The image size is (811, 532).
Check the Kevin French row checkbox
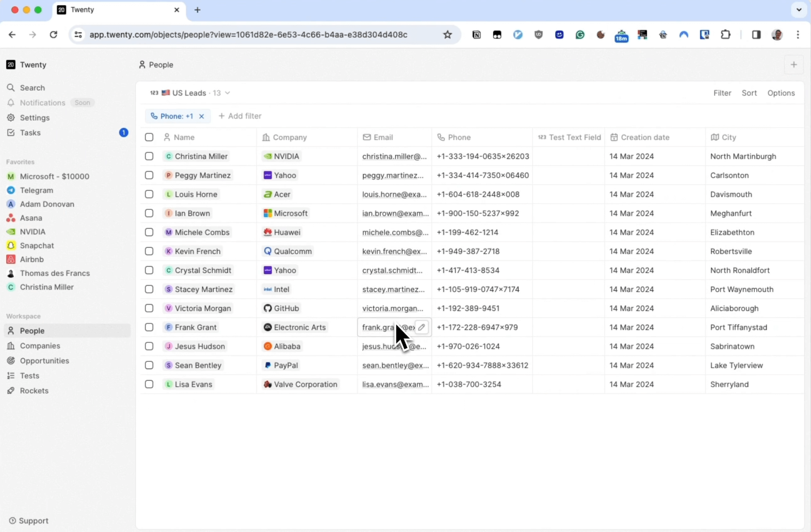[149, 252]
